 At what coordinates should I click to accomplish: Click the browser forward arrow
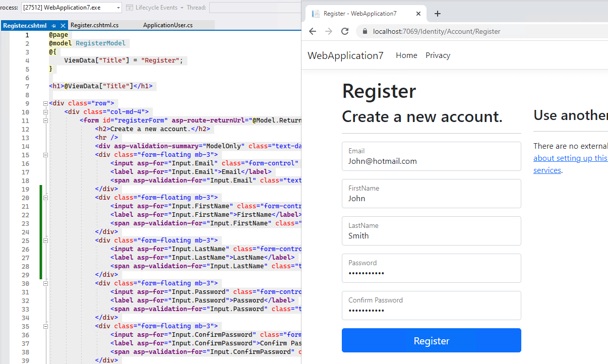coord(329,31)
